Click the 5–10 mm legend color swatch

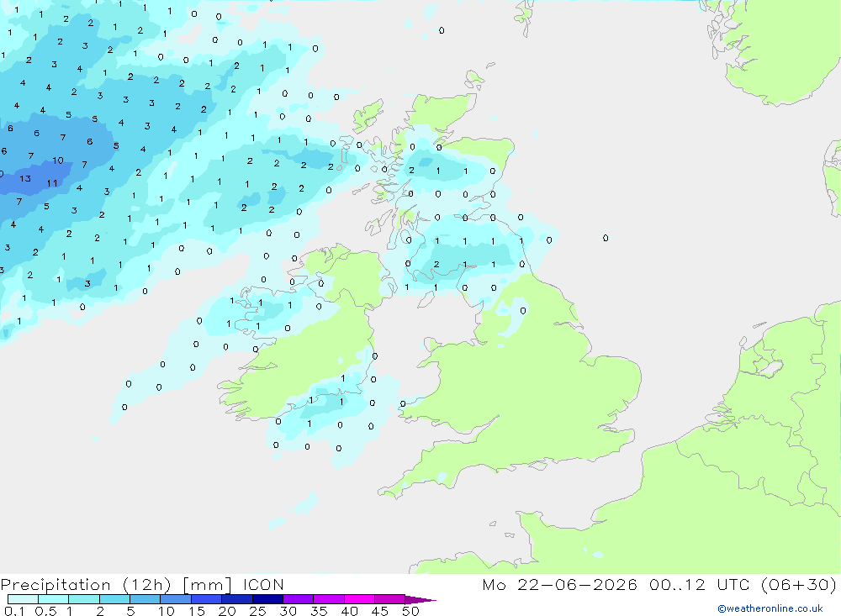(x=145, y=599)
